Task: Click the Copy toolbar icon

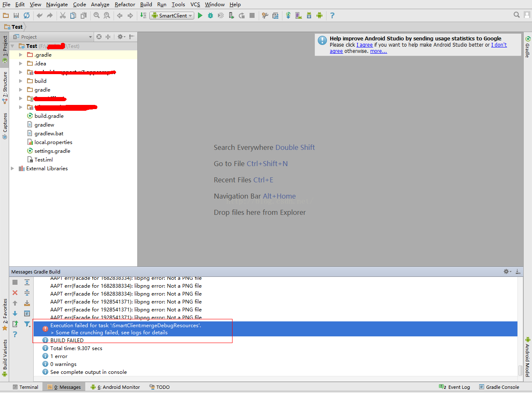Action: point(73,15)
